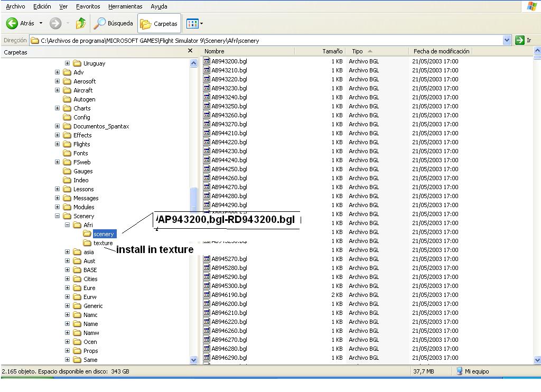
Task: Sort by Fecha de modificación column
Action: pyautogui.click(x=440, y=51)
